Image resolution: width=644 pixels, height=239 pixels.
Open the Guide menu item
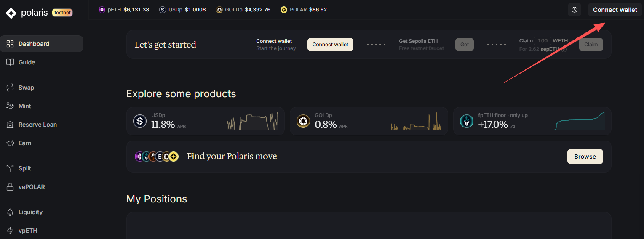42,62
